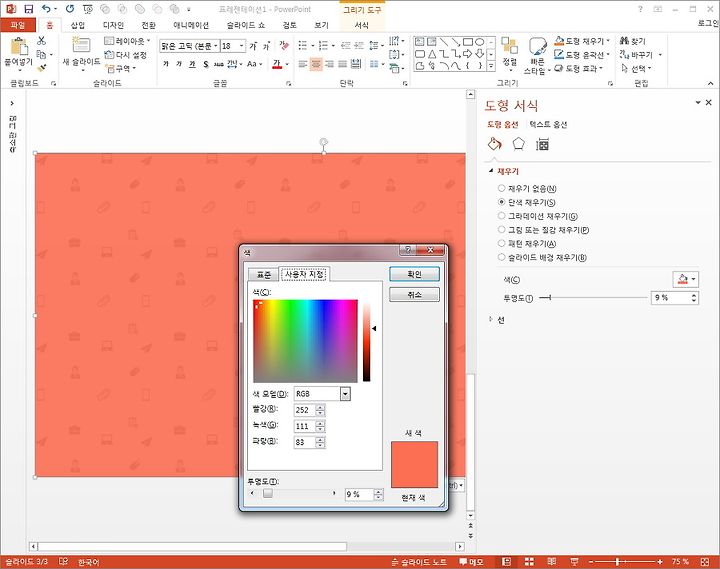
Task: Click the Arrange (정렬) icon
Action: (x=509, y=46)
